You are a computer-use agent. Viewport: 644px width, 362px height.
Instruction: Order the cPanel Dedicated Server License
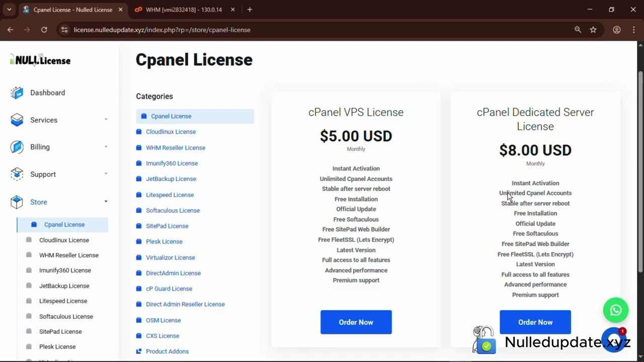tap(535, 322)
